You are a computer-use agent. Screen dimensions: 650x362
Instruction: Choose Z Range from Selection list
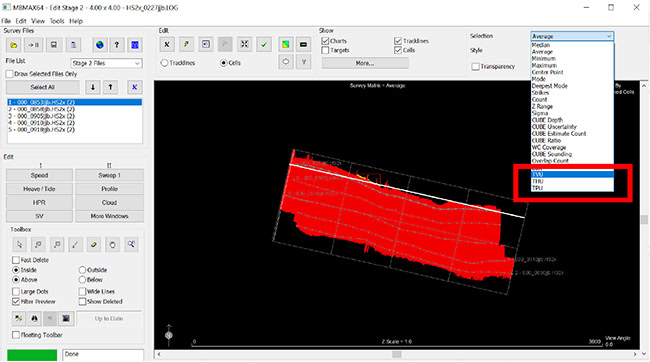(x=572, y=107)
